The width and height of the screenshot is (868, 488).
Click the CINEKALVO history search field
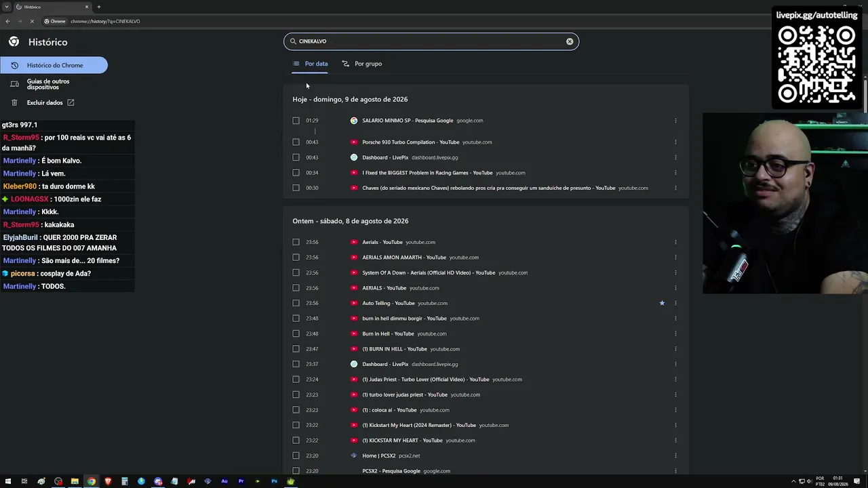431,41
